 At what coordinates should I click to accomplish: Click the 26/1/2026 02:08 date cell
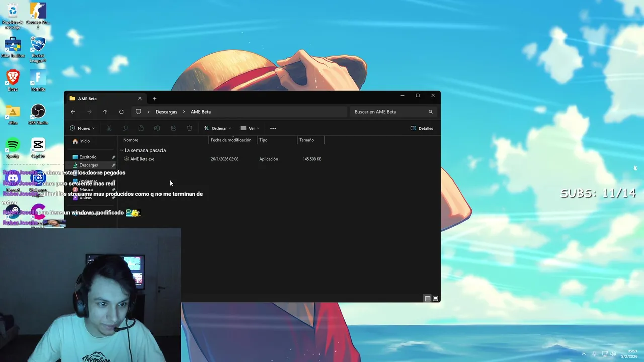click(224, 159)
